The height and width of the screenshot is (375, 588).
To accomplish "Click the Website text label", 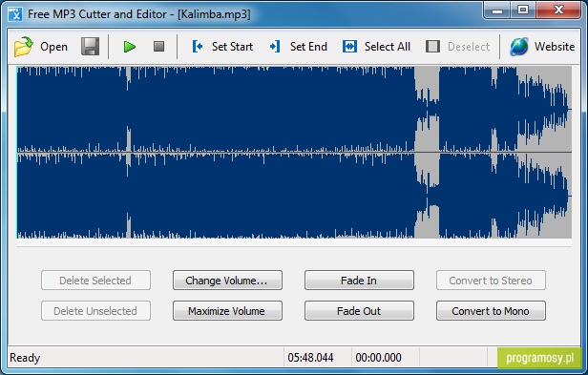I will coord(555,47).
